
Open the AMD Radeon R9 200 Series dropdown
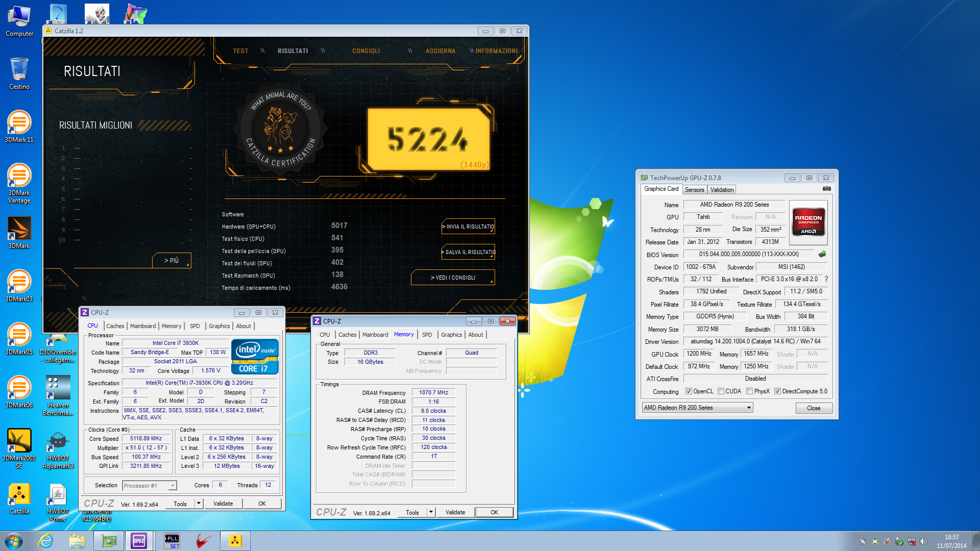point(697,408)
